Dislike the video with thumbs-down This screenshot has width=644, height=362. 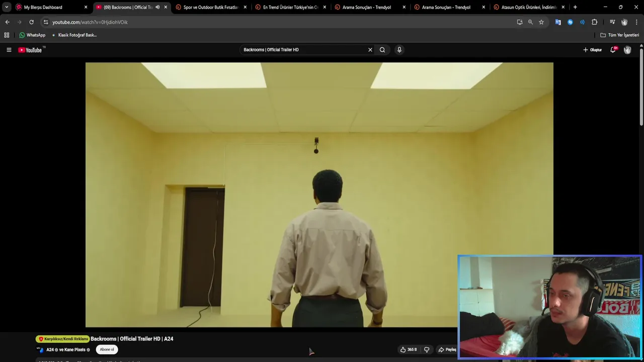tap(427, 349)
